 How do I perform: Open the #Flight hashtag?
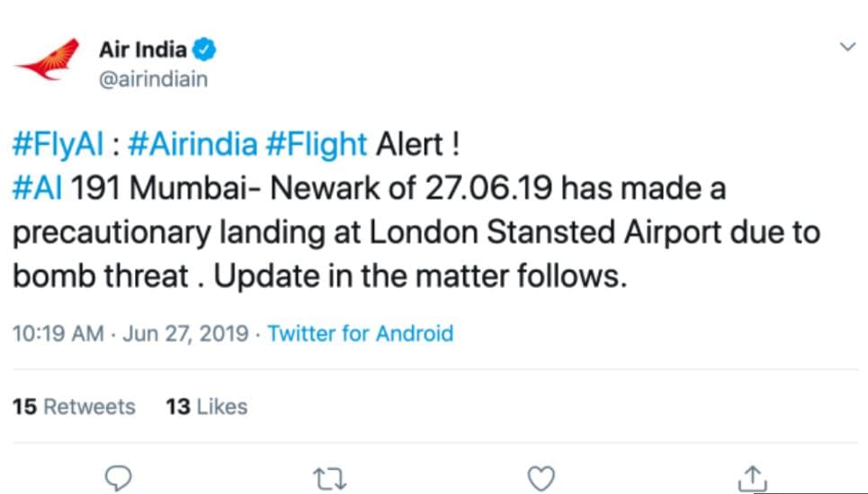pyautogui.click(x=316, y=145)
